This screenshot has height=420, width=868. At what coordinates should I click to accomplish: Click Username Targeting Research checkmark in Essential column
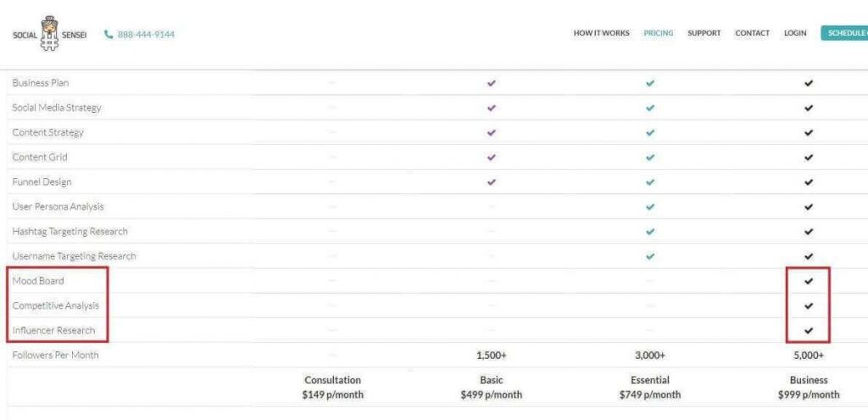click(650, 256)
